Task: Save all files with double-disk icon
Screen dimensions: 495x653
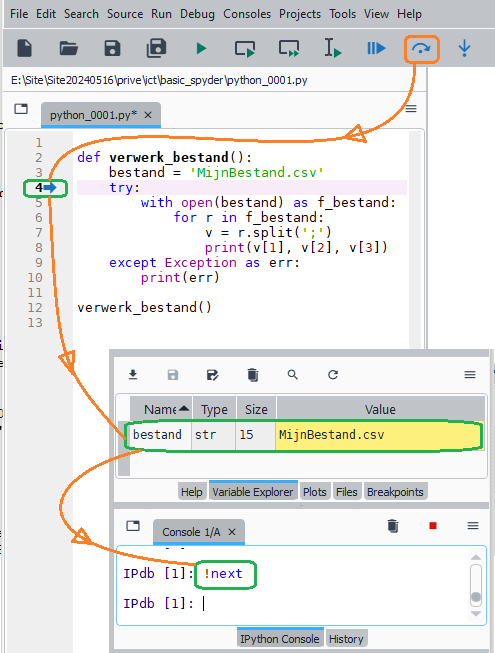Action: 157,48
